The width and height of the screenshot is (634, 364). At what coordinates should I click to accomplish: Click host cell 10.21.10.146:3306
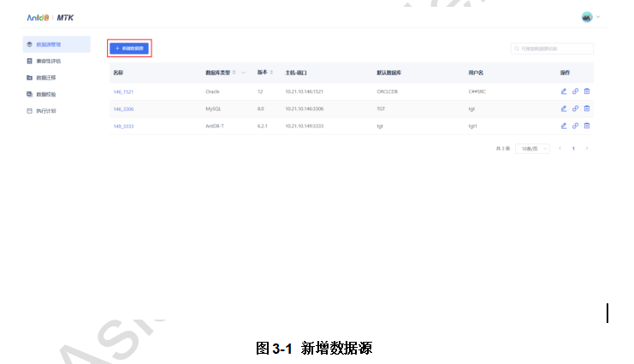coord(304,109)
